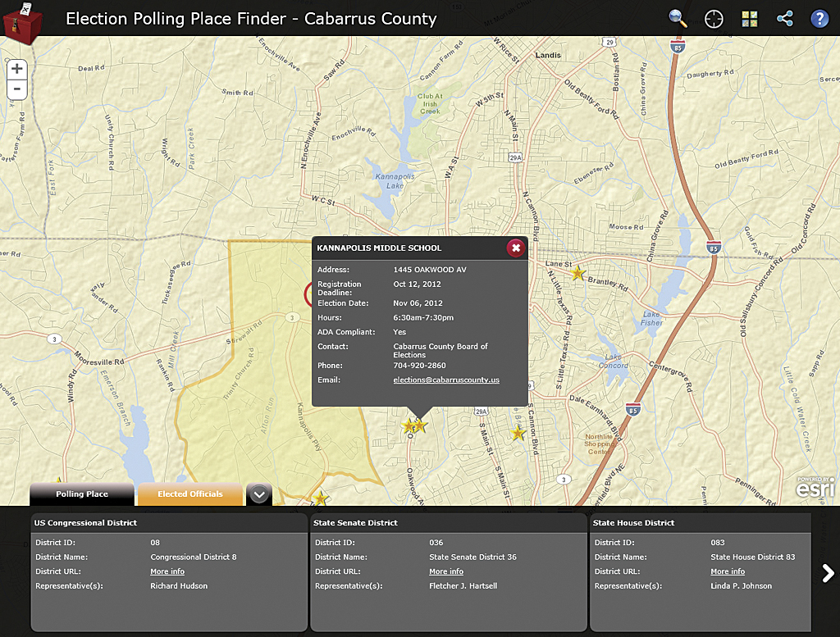The height and width of the screenshot is (637, 840).
Task: Click the Landis label on the map
Action: coord(548,55)
